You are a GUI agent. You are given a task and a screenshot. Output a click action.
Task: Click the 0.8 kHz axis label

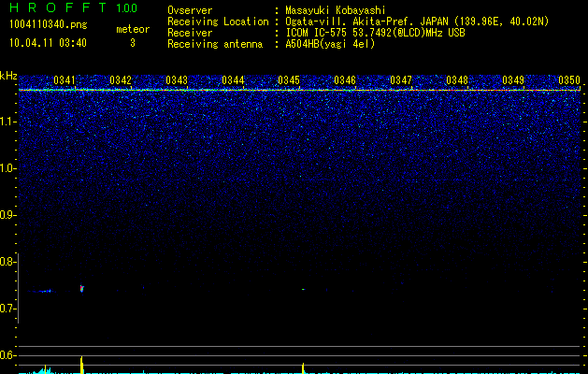coord(7,262)
